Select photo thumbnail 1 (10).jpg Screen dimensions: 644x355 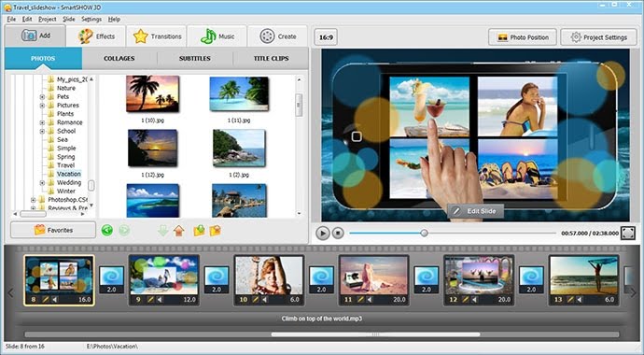tap(152, 93)
